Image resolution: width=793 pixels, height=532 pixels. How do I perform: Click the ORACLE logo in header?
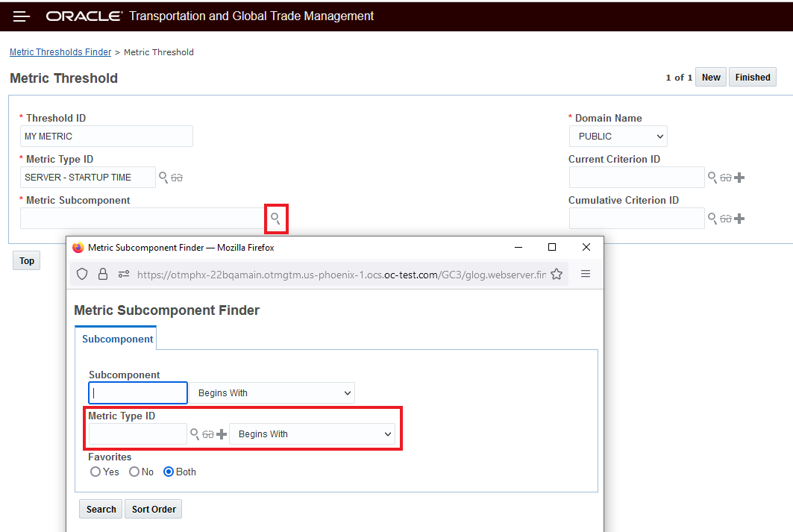click(x=84, y=16)
